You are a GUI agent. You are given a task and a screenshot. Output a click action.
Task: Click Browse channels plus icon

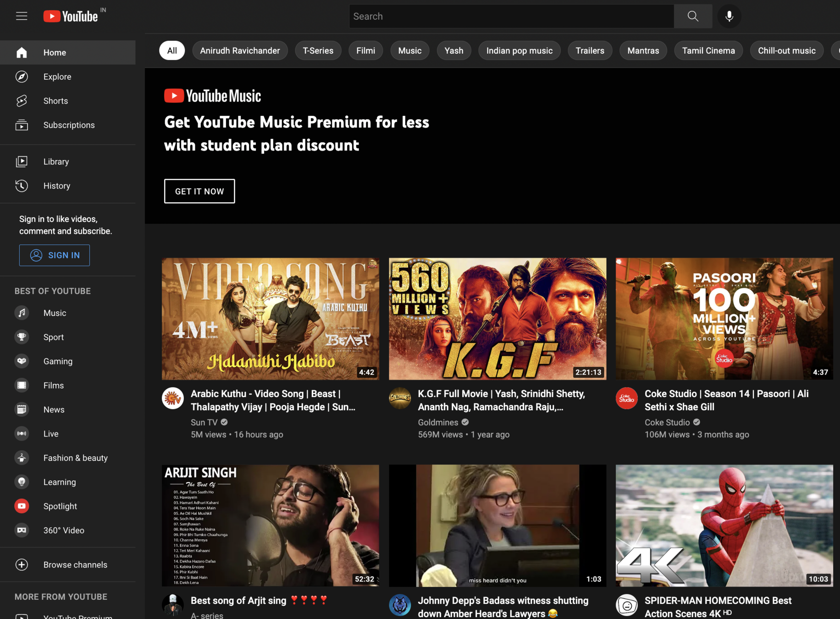(x=22, y=565)
